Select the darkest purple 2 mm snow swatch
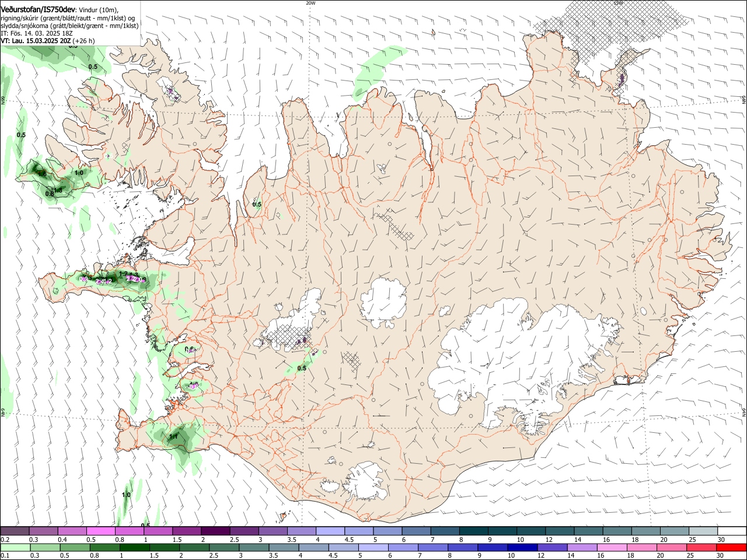Viewport: 747px width, 560px height. [x=215, y=531]
